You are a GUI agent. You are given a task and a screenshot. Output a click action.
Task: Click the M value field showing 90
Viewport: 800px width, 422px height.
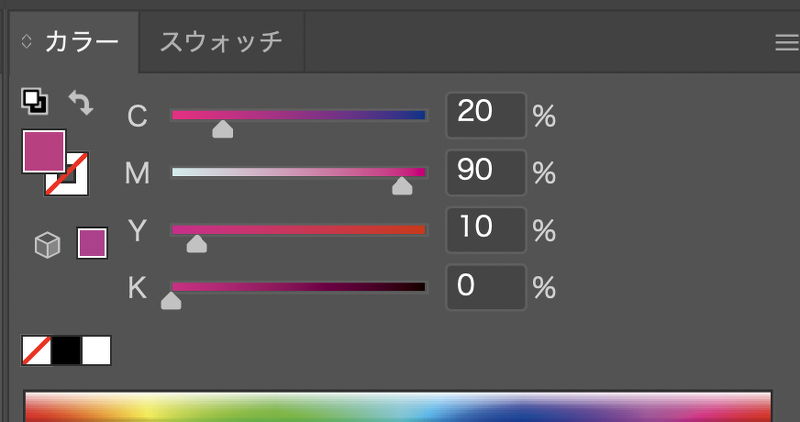tap(485, 171)
